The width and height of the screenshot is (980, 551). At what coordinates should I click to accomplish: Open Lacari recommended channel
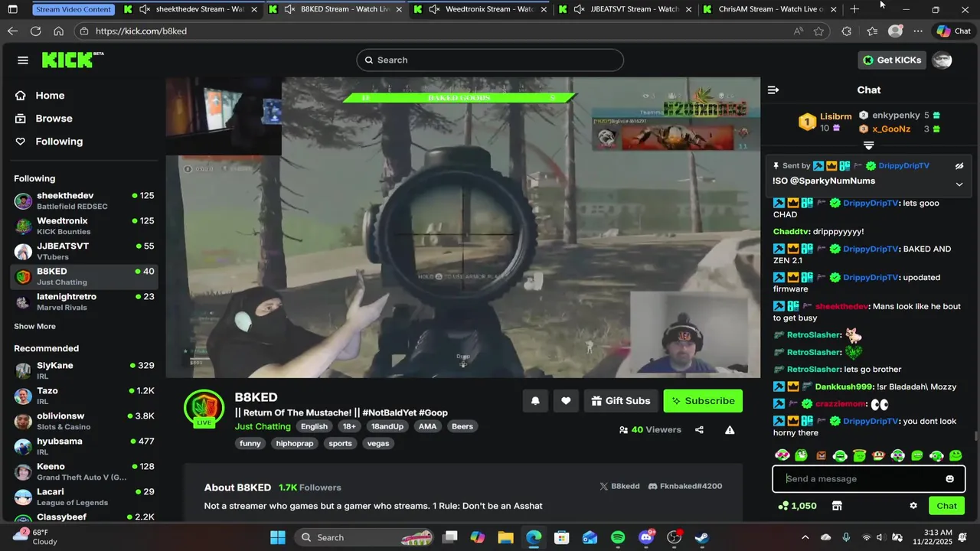click(x=84, y=497)
